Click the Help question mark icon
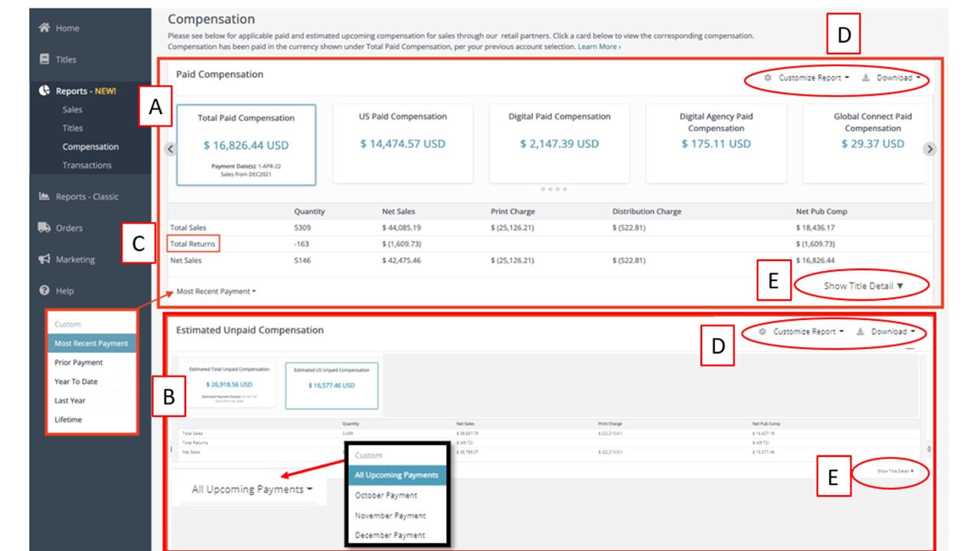 coord(44,291)
